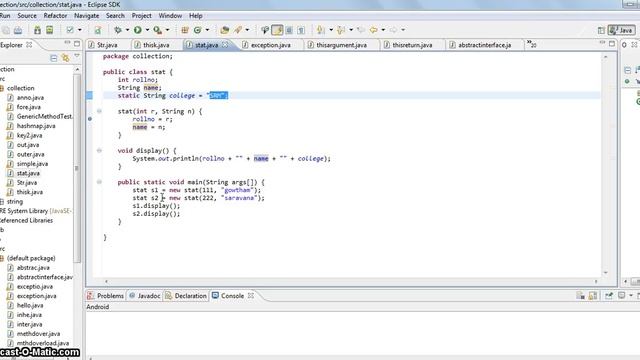Open the Navigate menu
Viewport: 640px width, 360px height.
pyautogui.click(x=87, y=16)
